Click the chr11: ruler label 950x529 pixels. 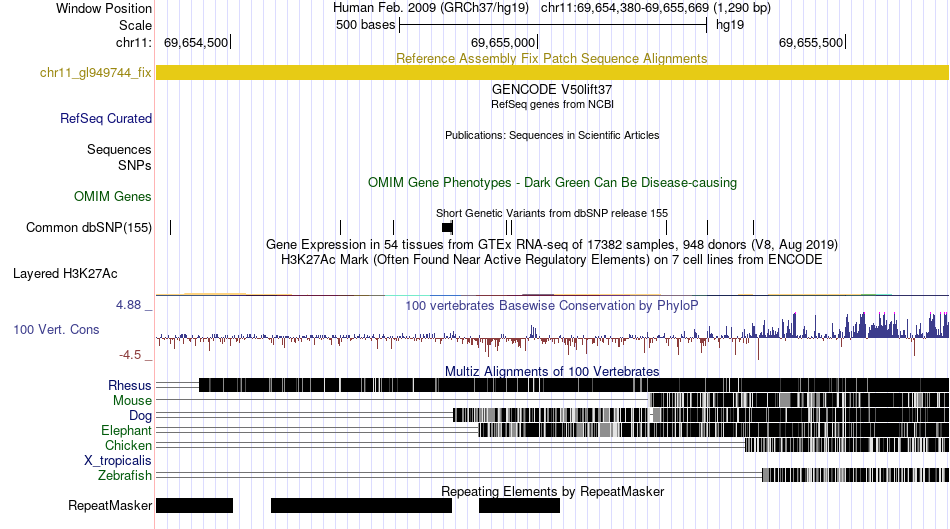[134, 42]
